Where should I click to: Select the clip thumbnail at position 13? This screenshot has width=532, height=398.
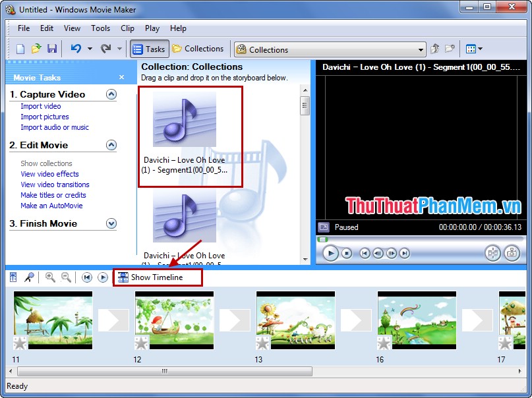295,320
